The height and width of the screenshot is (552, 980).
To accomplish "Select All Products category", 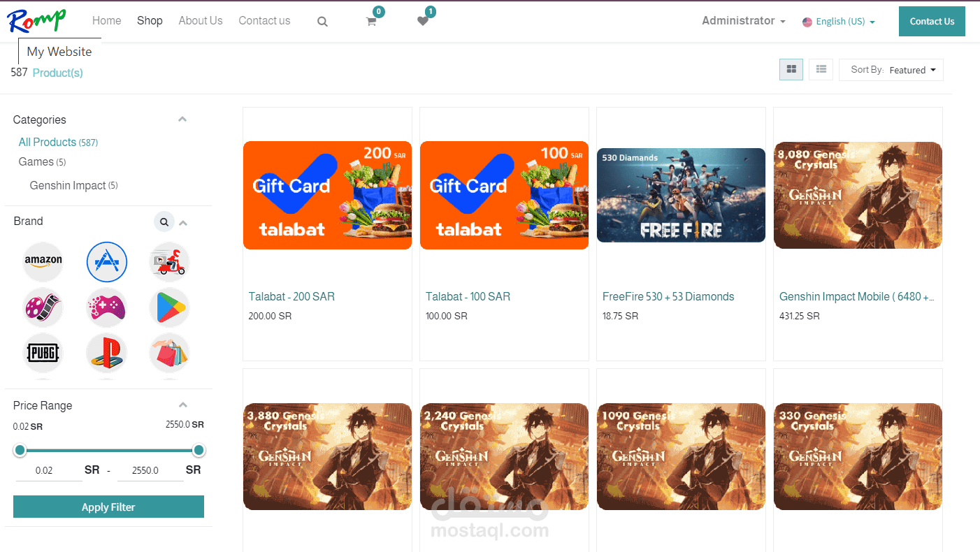I will click(x=58, y=142).
